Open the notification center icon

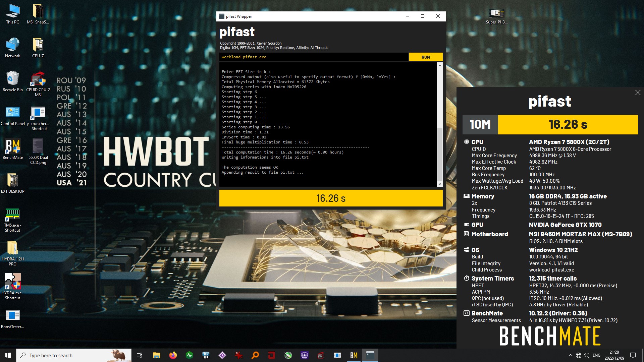point(633,355)
